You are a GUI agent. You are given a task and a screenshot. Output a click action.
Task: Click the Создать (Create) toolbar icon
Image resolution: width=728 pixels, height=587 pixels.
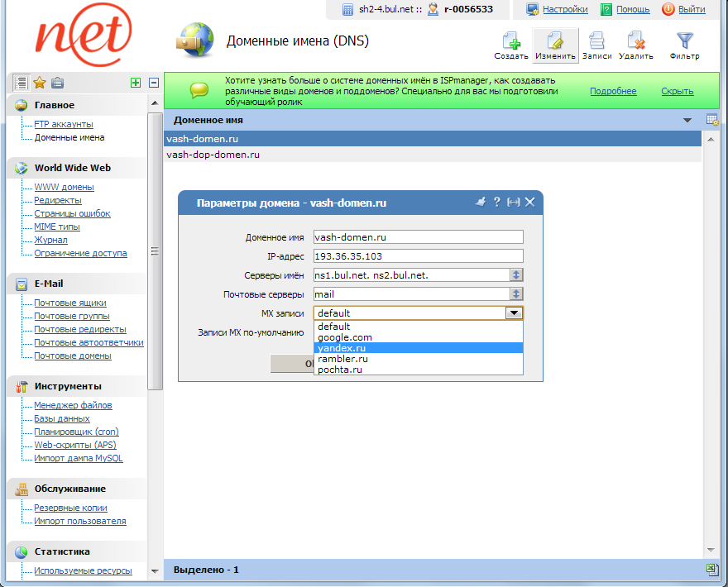point(511,45)
